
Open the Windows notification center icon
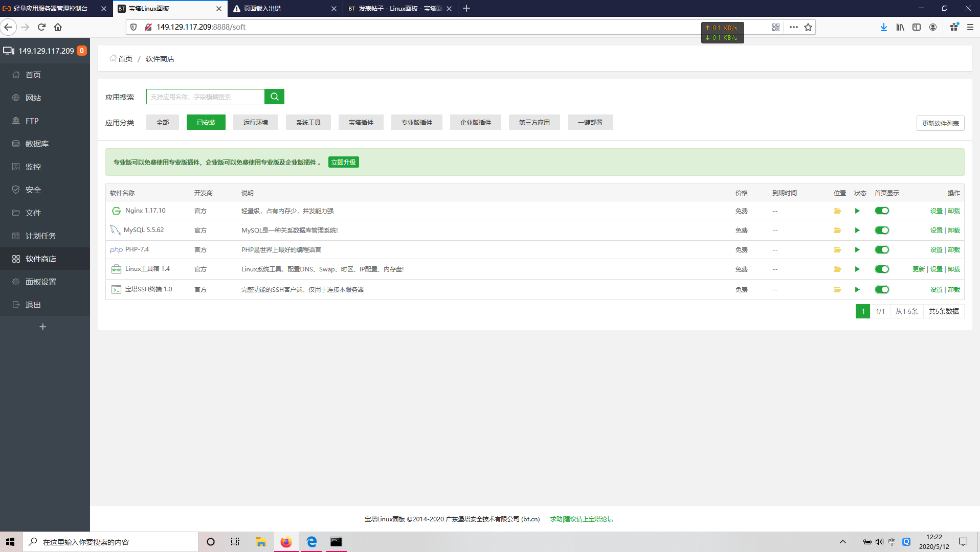963,542
